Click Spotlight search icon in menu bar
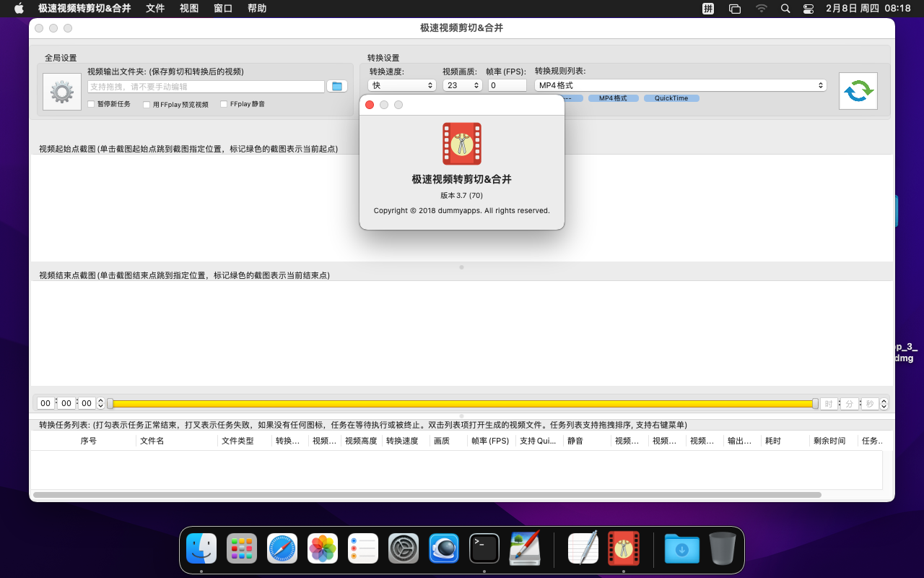This screenshot has width=924, height=578. [785, 9]
